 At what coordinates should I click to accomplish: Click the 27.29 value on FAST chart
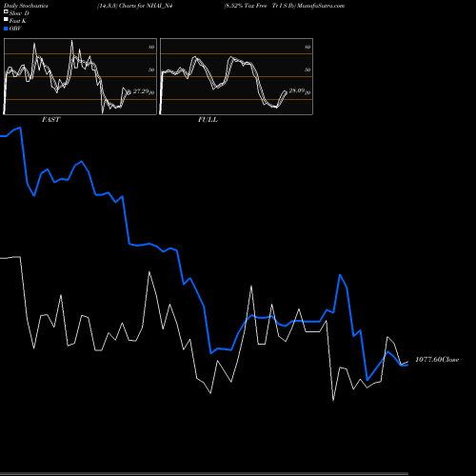(x=141, y=91)
